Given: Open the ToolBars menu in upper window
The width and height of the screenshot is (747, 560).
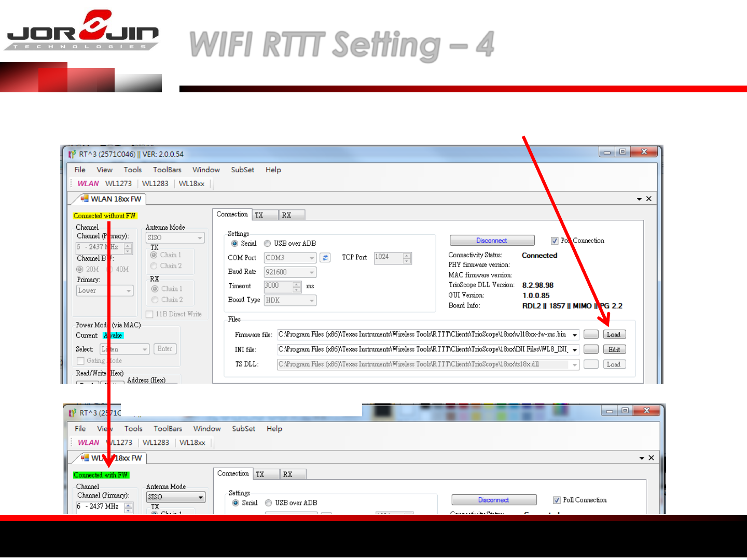Looking at the screenshot, I should (x=167, y=170).
